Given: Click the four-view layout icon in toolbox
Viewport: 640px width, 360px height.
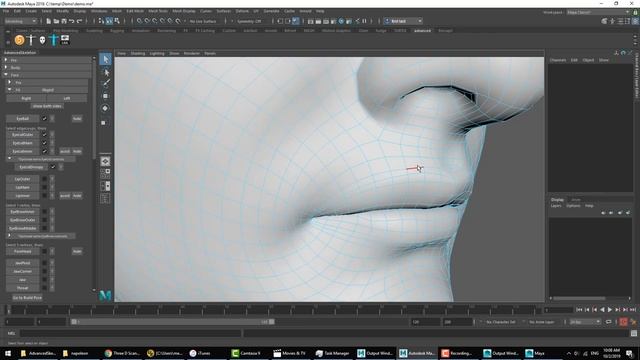Looking at the screenshot, I should click(x=105, y=173).
